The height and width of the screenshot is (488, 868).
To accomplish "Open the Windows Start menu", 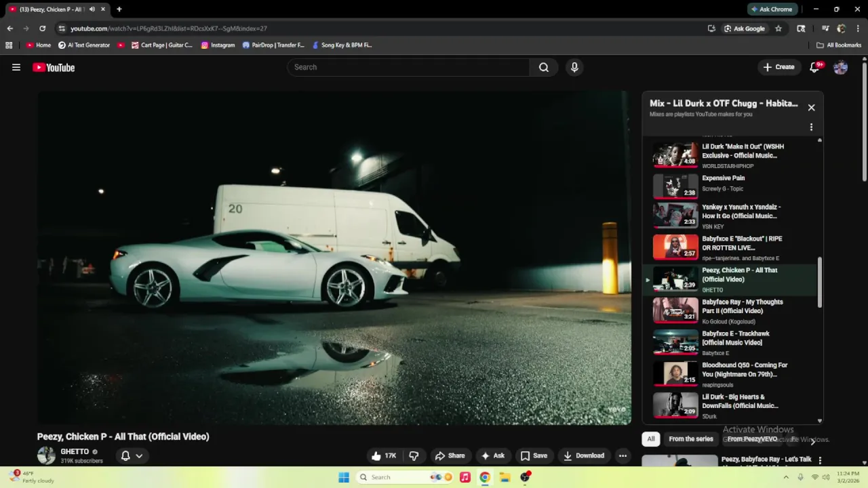I will tap(344, 477).
